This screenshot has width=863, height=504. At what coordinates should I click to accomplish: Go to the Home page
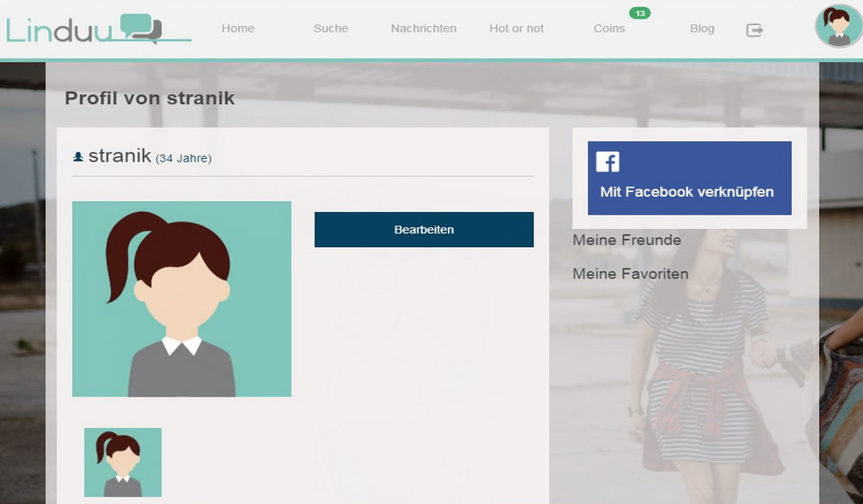[x=237, y=29]
